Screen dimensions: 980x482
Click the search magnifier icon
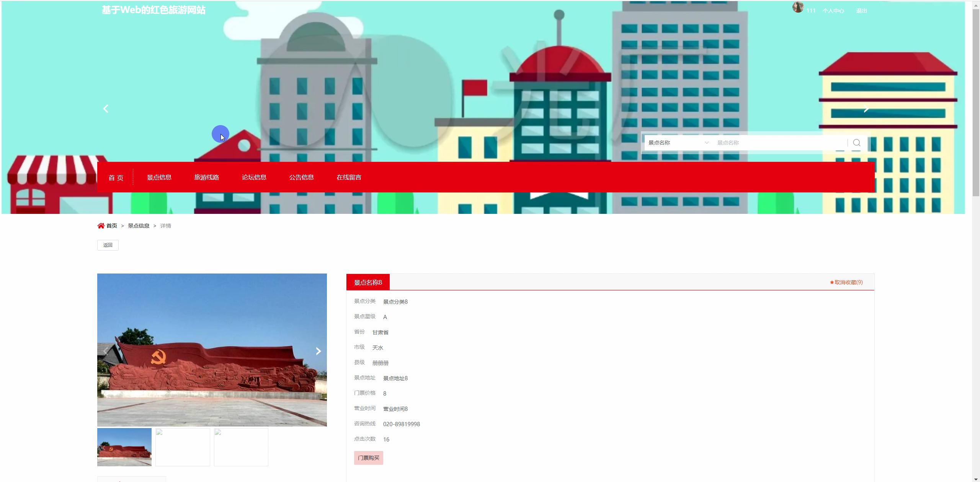point(857,143)
